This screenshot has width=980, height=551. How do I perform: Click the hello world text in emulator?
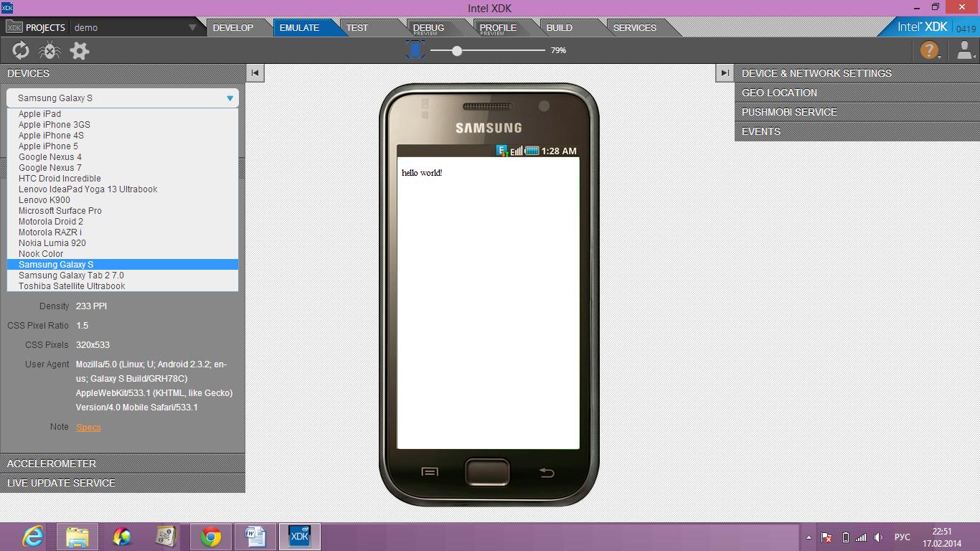(422, 173)
